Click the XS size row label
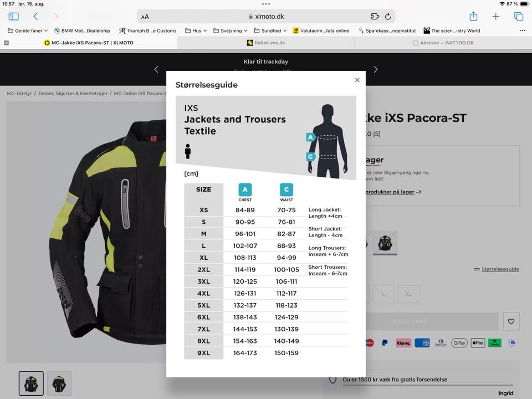The height and width of the screenshot is (399, 532). (x=203, y=210)
